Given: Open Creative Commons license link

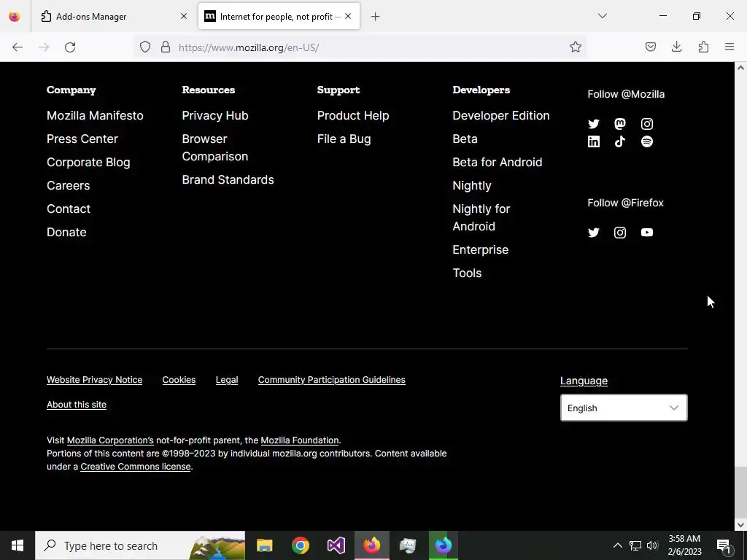Looking at the screenshot, I should 135,467.
